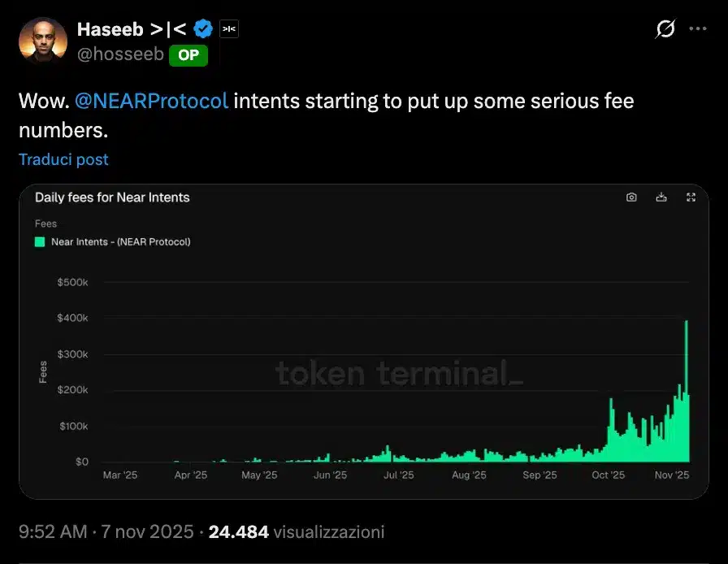This screenshot has height=564, width=728.
Task: Download the Daily fees chart
Action: point(661,197)
